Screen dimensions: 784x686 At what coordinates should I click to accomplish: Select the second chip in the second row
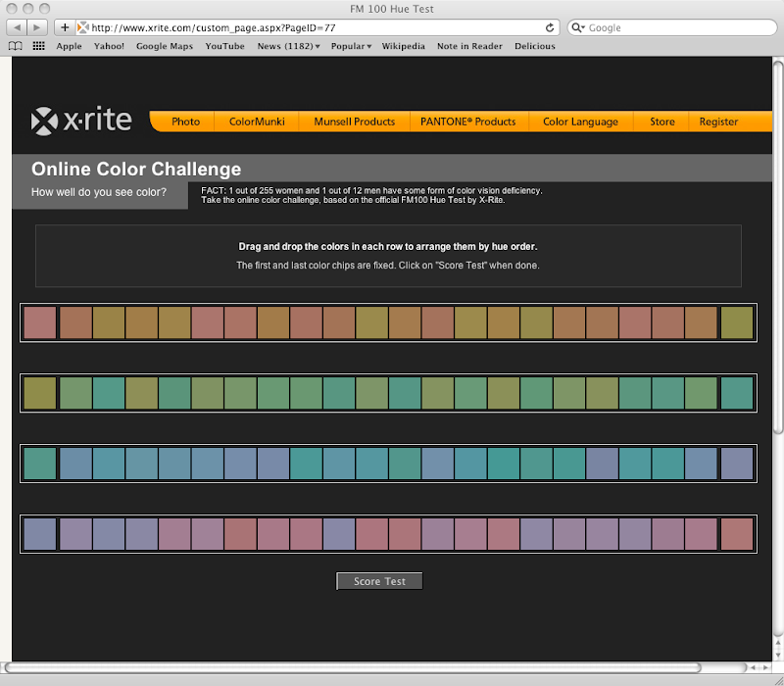coord(76,393)
